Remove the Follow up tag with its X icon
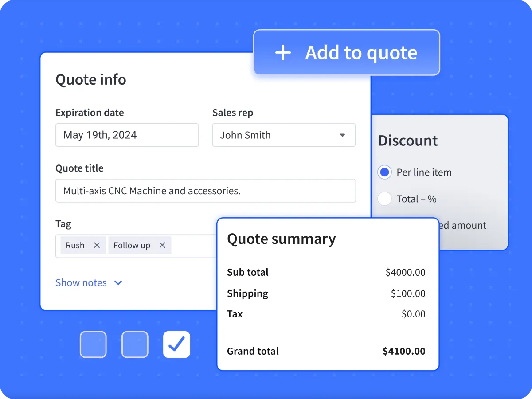The image size is (532, 399). [162, 245]
